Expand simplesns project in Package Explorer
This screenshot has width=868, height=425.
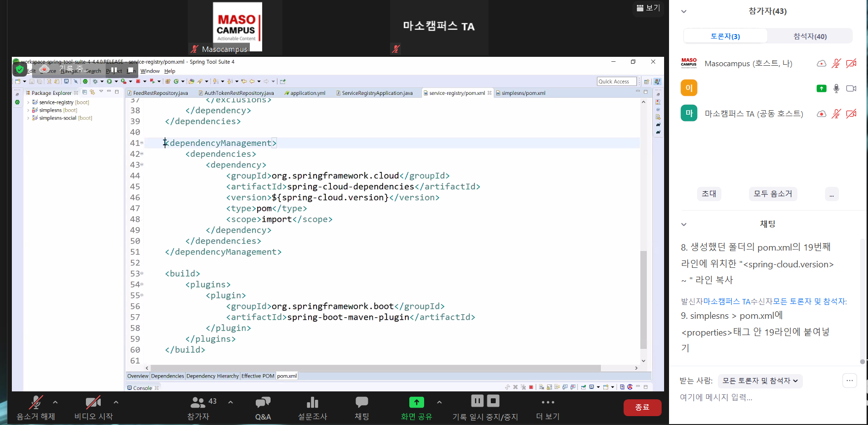coord(28,110)
